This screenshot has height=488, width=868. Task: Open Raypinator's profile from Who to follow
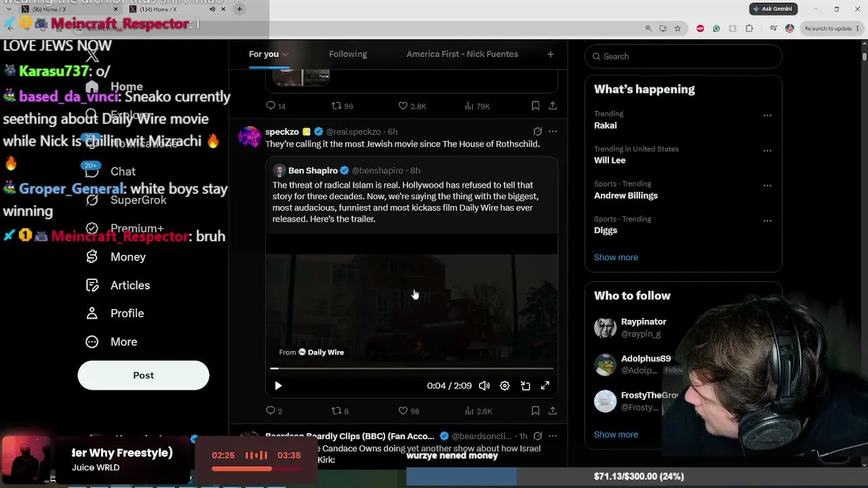[x=644, y=322]
